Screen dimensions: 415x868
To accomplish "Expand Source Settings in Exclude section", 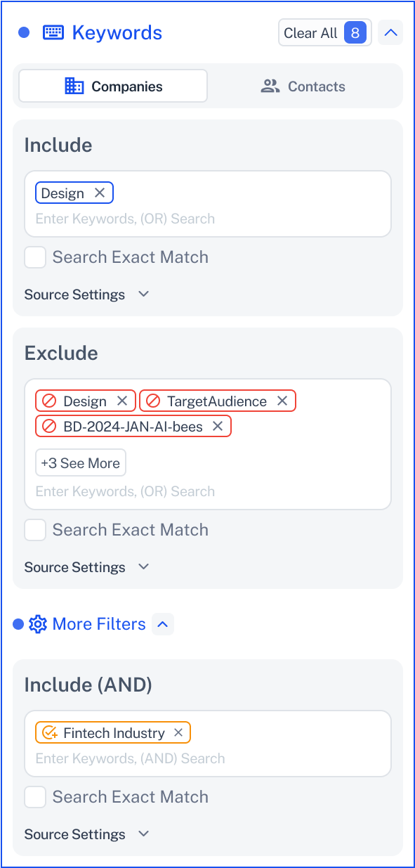I will (x=87, y=567).
